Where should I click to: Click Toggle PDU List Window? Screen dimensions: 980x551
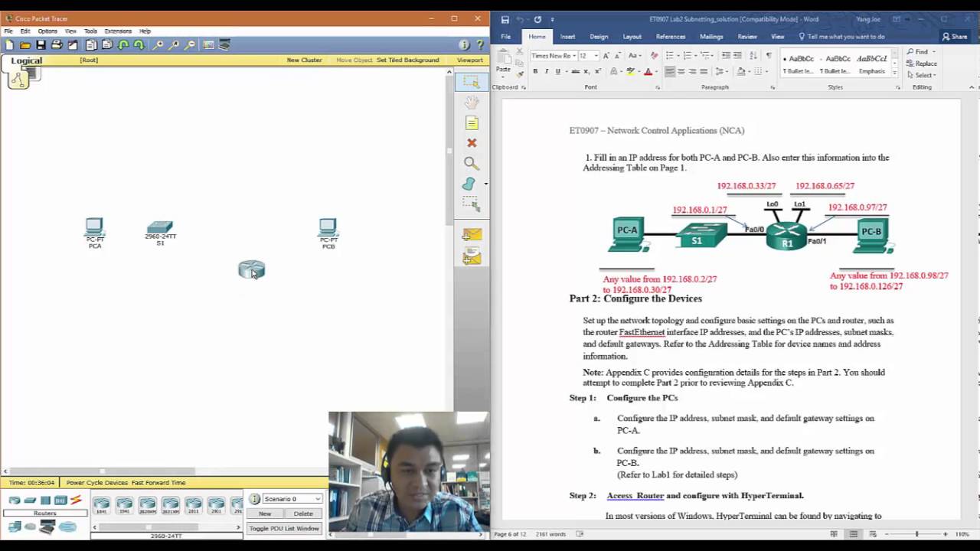tap(283, 529)
